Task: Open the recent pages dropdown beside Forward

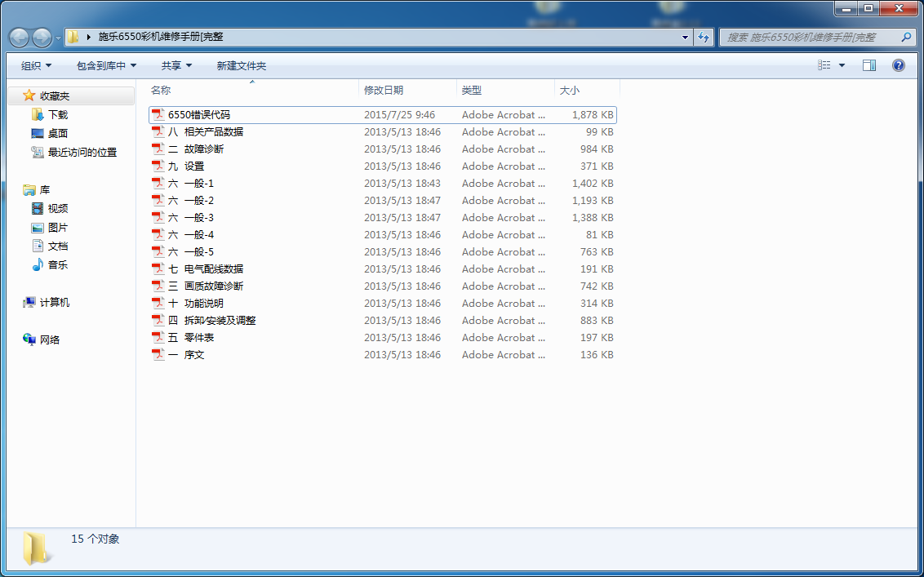Action: coord(58,38)
